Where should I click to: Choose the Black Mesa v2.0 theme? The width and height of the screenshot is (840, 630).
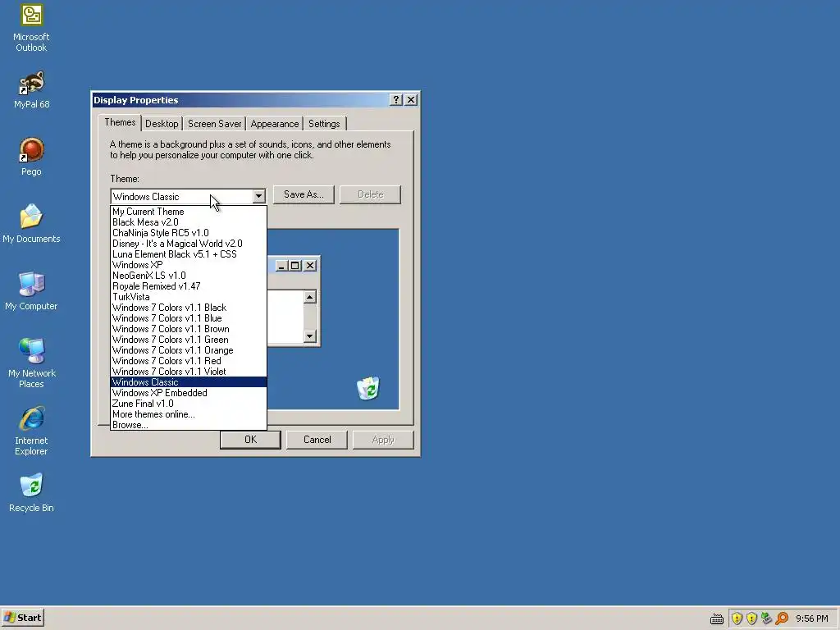click(189, 222)
